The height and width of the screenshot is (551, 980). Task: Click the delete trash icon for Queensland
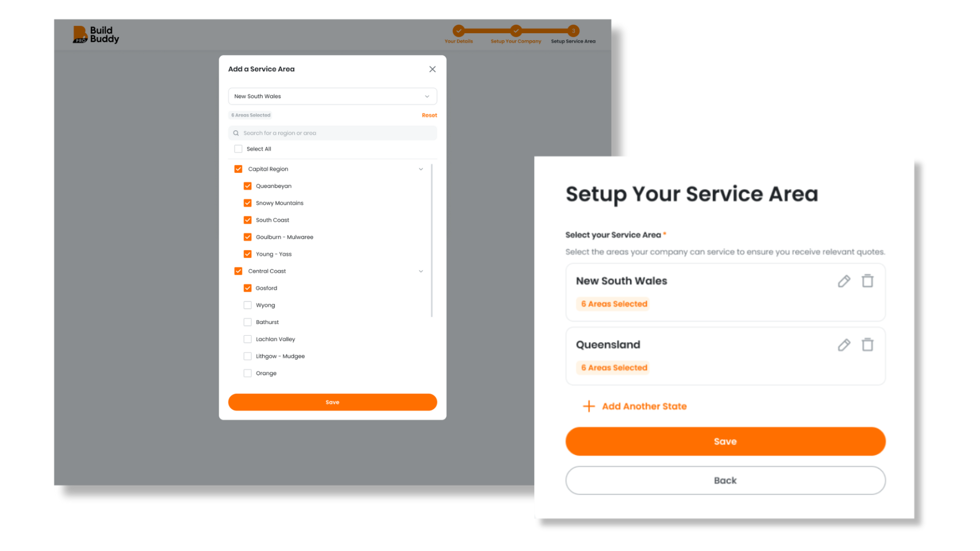click(868, 344)
